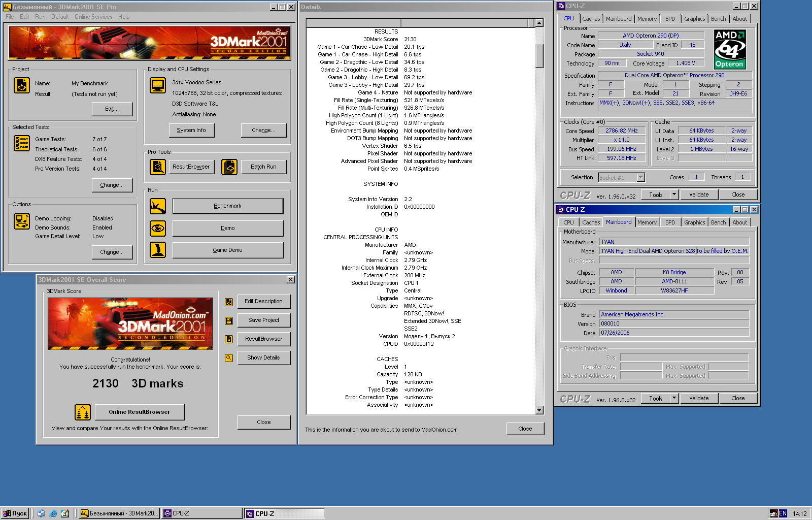Click Validate in upper CPU-Z window

[x=699, y=194]
